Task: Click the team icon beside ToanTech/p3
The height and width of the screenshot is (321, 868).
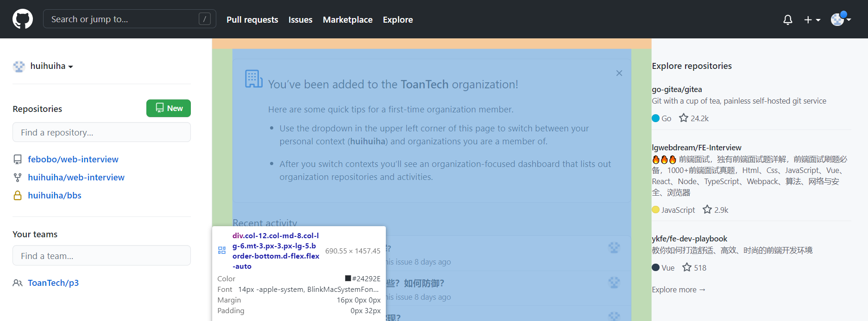Action: (x=18, y=283)
